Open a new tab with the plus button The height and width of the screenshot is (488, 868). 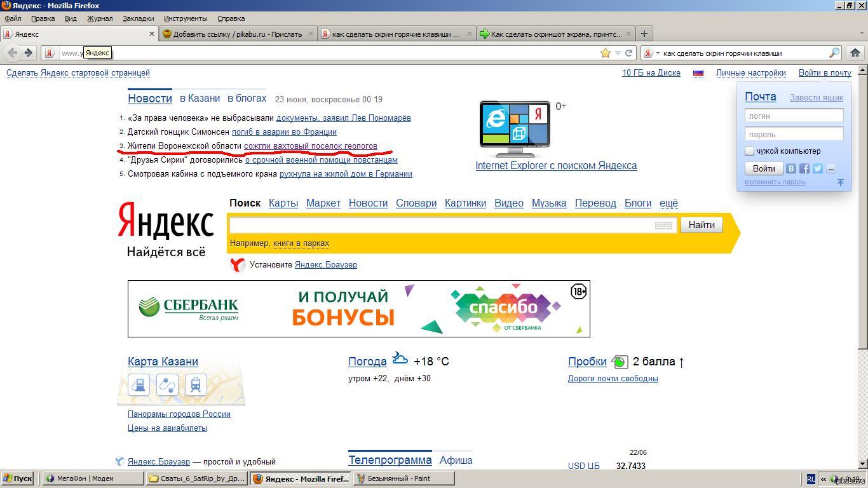pyautogui.click(x=644, y=34)
